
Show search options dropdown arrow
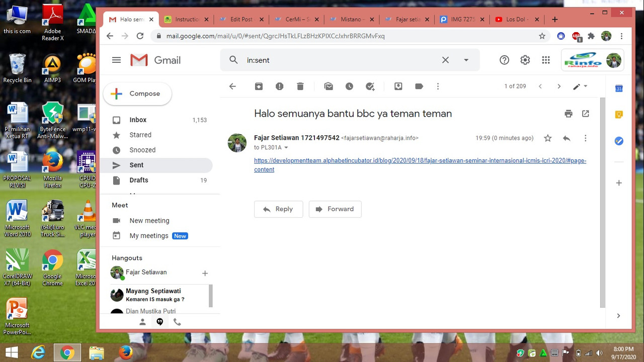coord(466,60)
